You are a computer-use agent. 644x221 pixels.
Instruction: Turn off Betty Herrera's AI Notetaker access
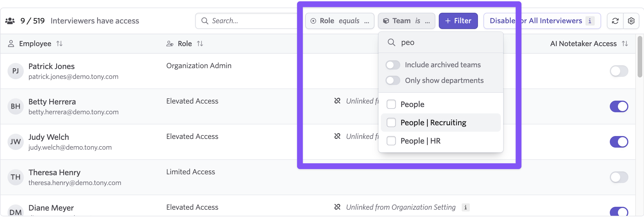(619, 106)
